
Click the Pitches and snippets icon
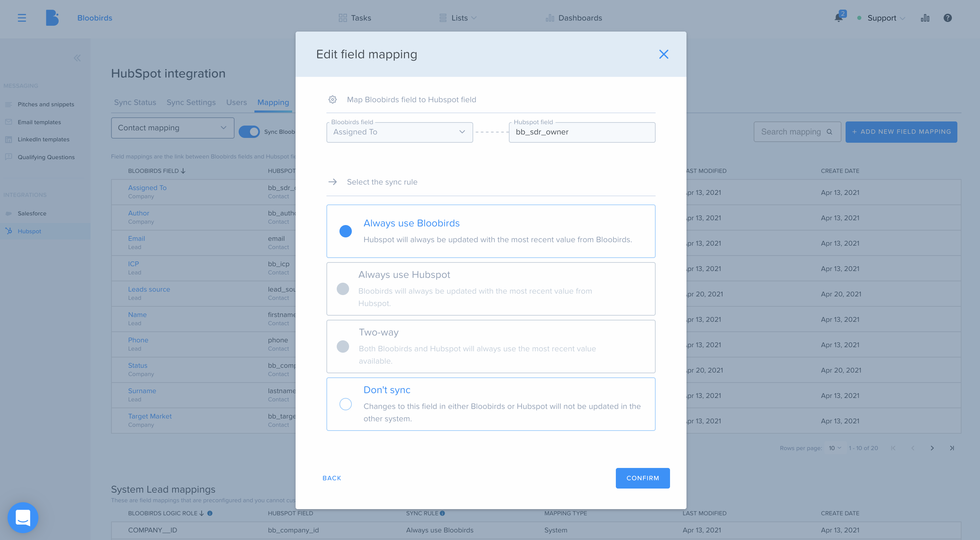click(x=9, y=104)
